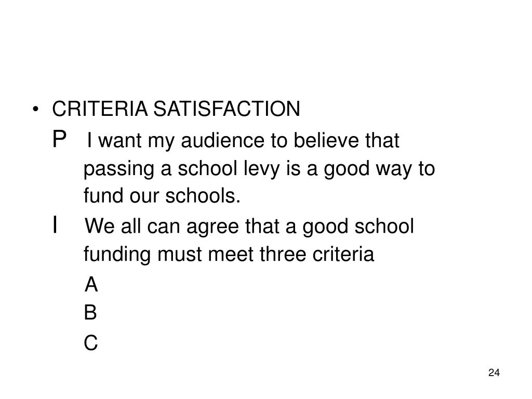Viewport: 532px width, 399px height.
Task: Click list item B
Action: [90, 312]
